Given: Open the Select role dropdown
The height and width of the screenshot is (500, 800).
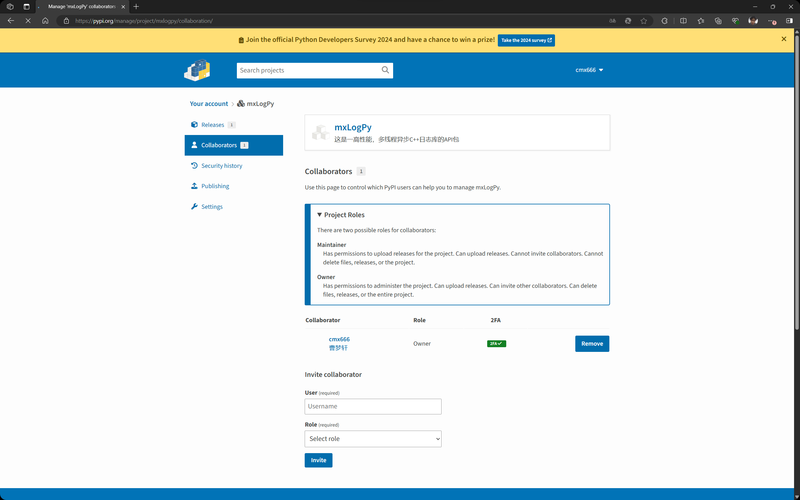Looking at the screenshot, I should (x=373, y=439).
